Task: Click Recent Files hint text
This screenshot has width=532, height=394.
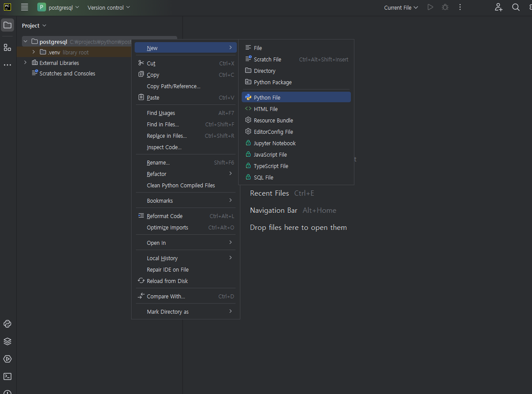Action: (269, 193)
